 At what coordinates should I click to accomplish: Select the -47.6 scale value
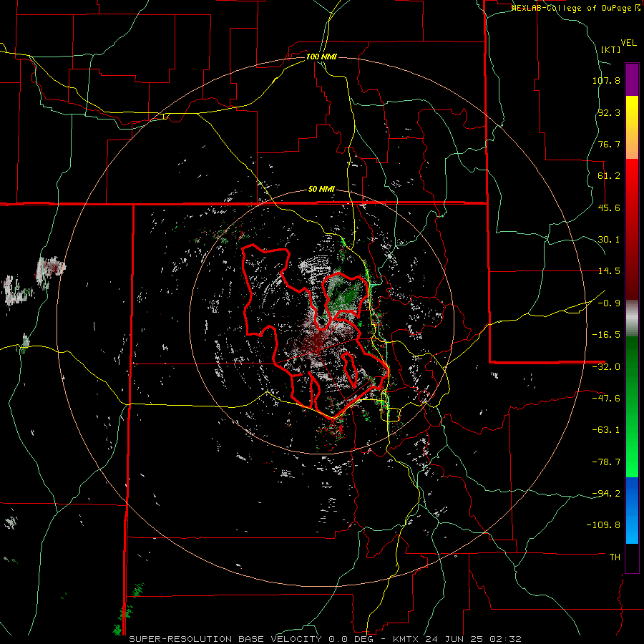click(x=606, y=399)
